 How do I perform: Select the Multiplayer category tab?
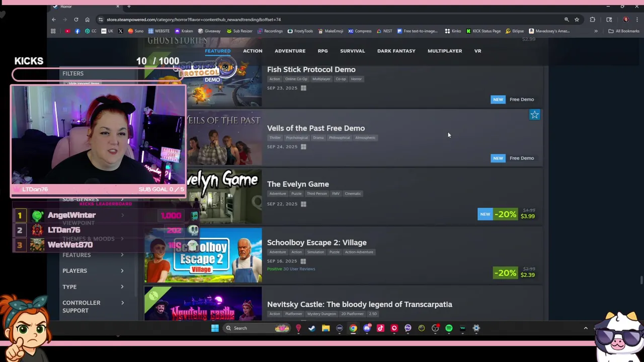click(445, 51)
